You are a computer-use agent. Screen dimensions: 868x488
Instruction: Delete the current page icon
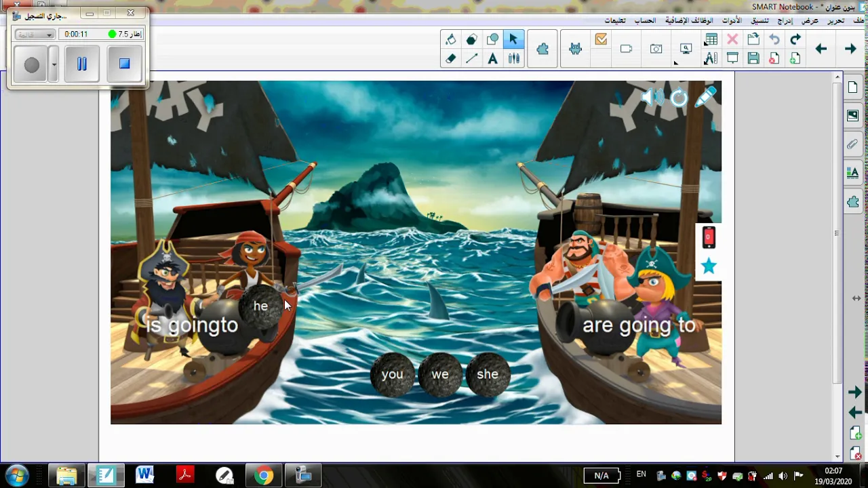click(x=774, y=59)
